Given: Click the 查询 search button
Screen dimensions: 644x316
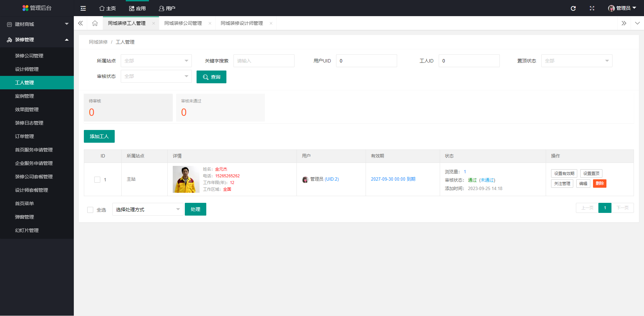Looking at the screenshot, I should (211, 77).
